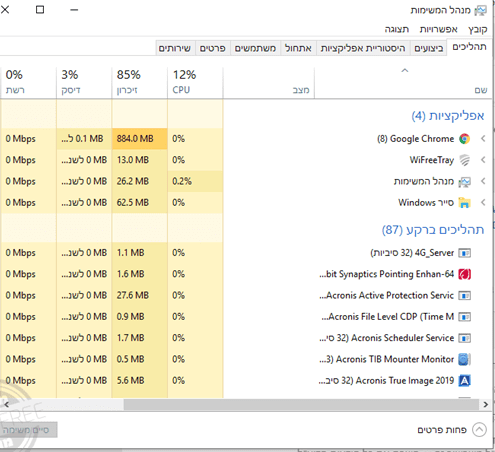Viewport: 495px width, 452px height.
Task: Sort processes by the CPU column header
Action: coord(195,83)
